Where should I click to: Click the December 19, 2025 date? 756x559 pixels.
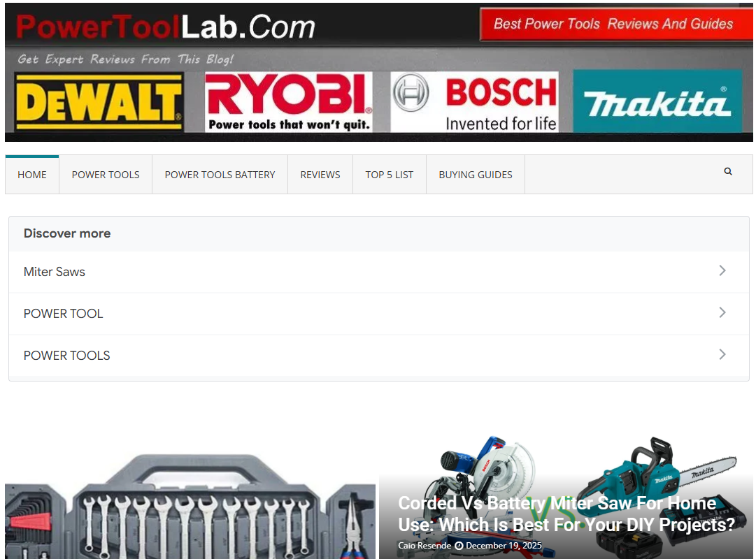tap(504, 546)
